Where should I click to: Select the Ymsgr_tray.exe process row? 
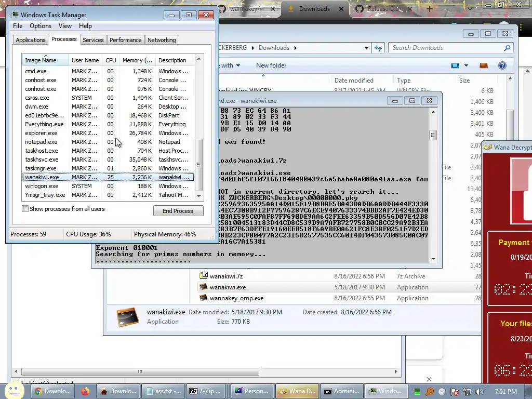coord(108,195)
